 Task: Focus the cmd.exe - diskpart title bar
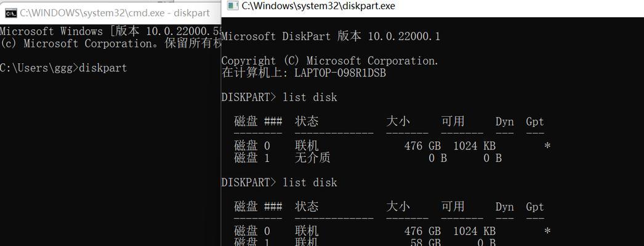tap(110, 13)
